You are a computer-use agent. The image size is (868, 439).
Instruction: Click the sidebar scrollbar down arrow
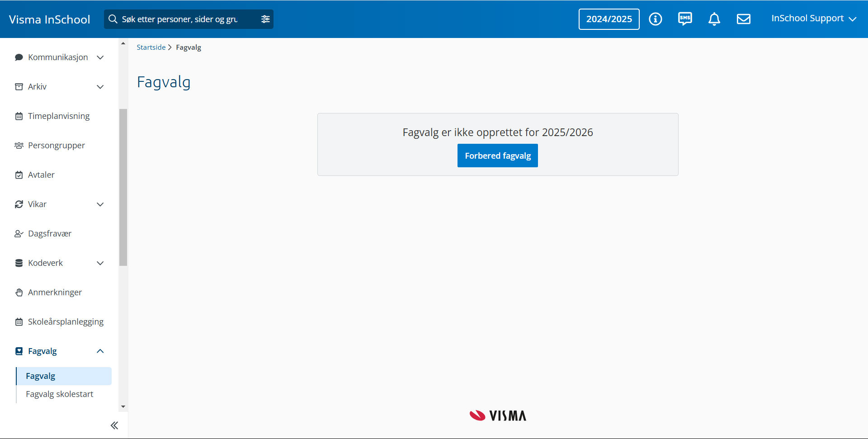[123, 407]
